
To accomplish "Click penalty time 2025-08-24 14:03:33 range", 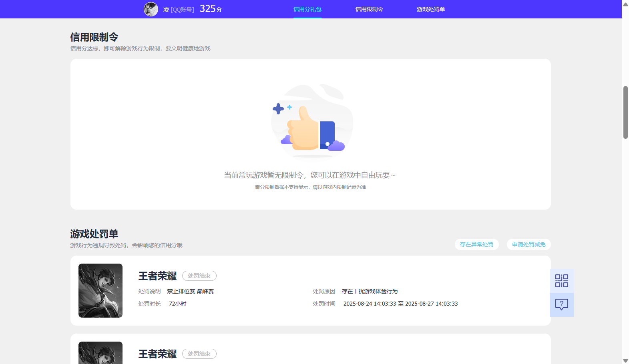I will [400, 304].
